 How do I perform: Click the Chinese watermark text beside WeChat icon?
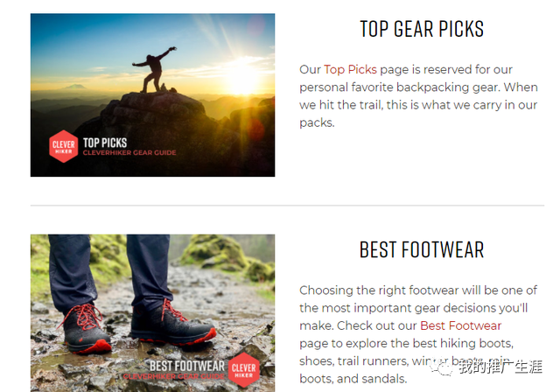pos(500,367)
